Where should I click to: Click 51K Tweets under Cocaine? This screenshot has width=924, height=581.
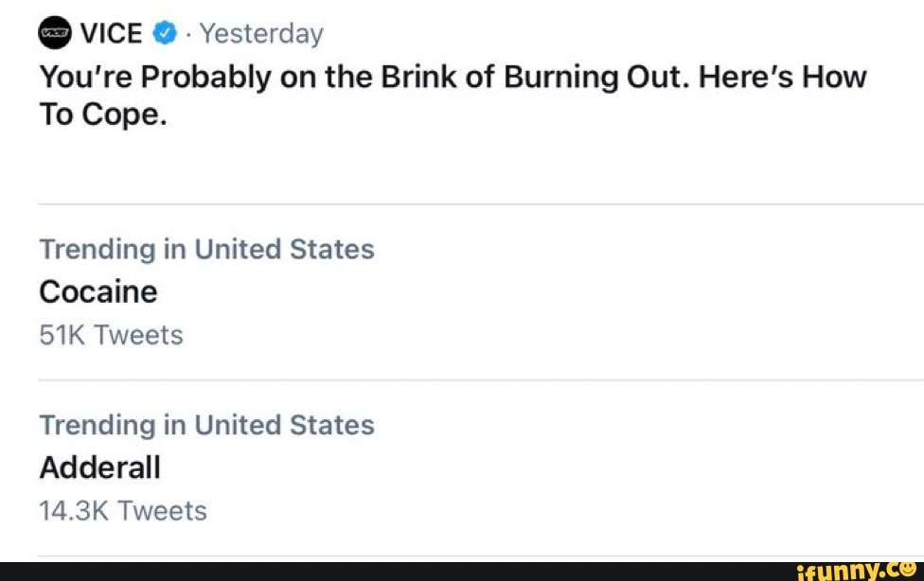point(111,335)
